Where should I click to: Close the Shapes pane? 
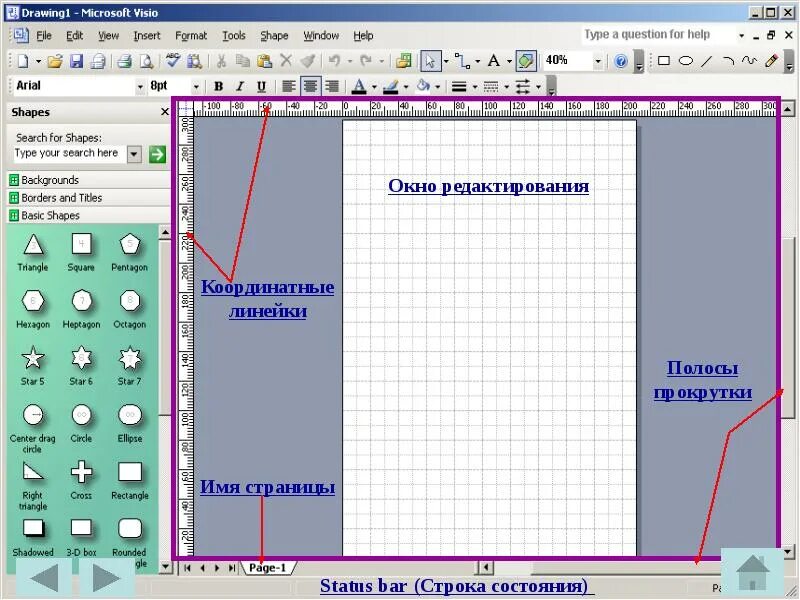(164, 112)
